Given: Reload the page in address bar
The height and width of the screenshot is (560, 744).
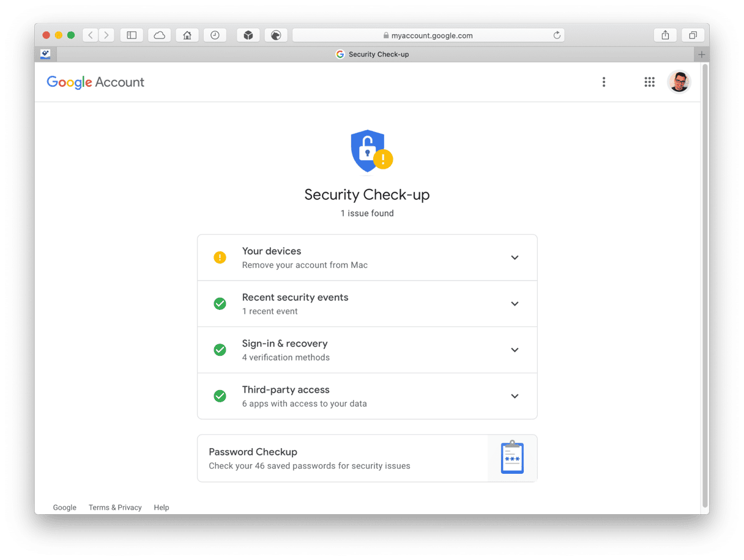Looking at the screenshot, I should [x=557, y=35].
